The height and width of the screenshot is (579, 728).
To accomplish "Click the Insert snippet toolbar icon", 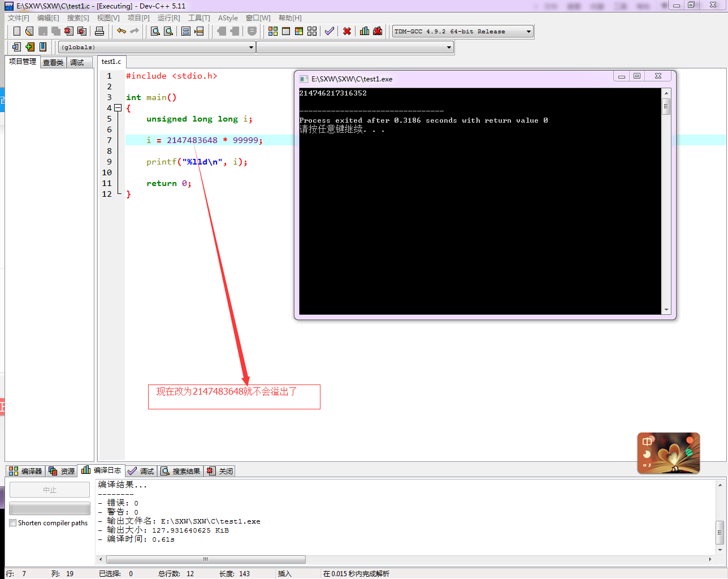I will point(17,47).
